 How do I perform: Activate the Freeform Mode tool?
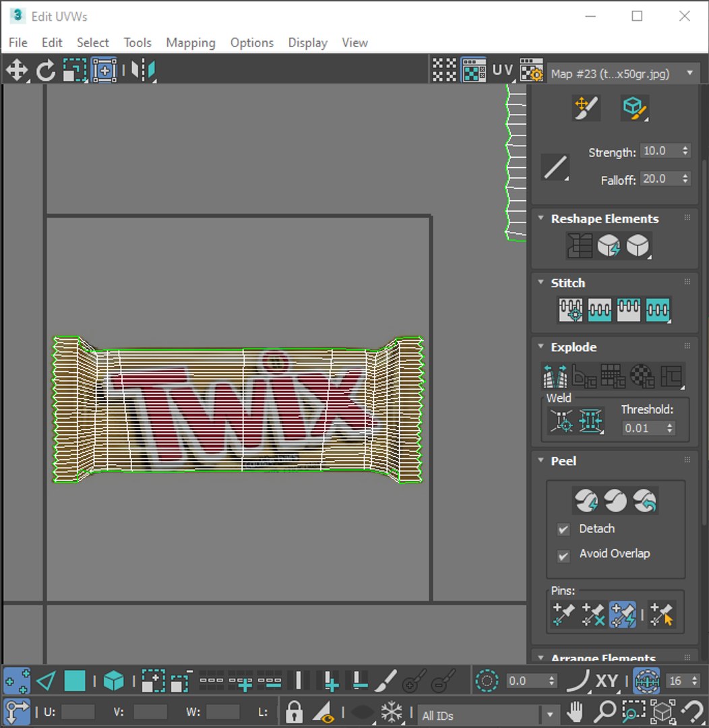[x=104, y=71]
